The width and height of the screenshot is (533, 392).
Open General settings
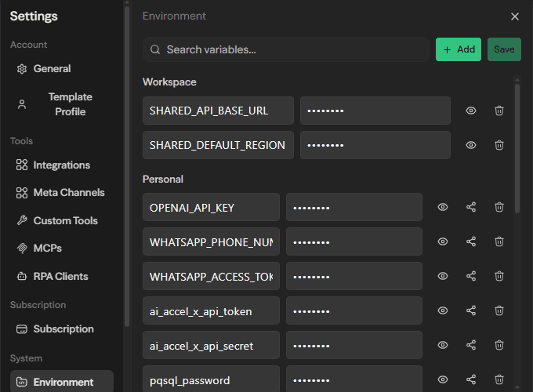[62, 69]
